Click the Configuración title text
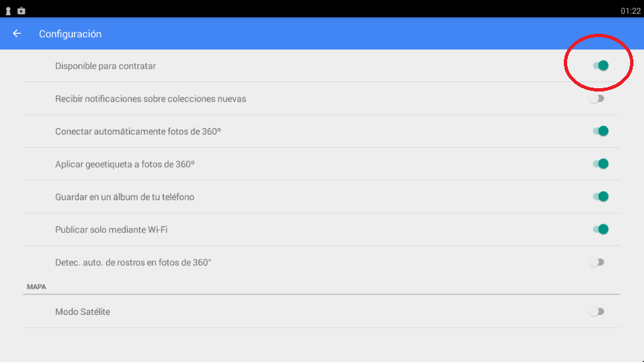 70,34
